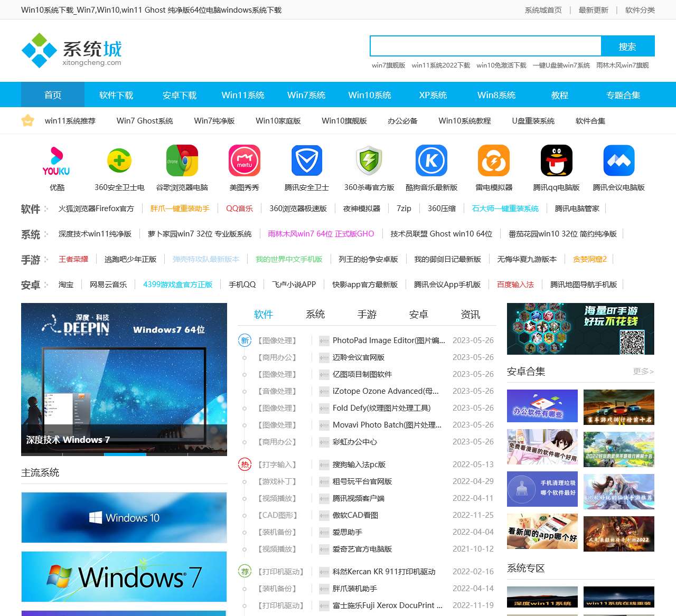Open the Windows 7 logo banner

point(124,576)
